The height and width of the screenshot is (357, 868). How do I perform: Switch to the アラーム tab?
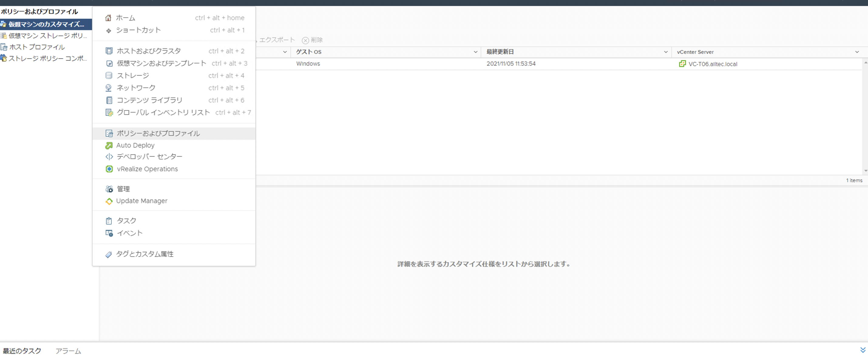coord(68,351)
